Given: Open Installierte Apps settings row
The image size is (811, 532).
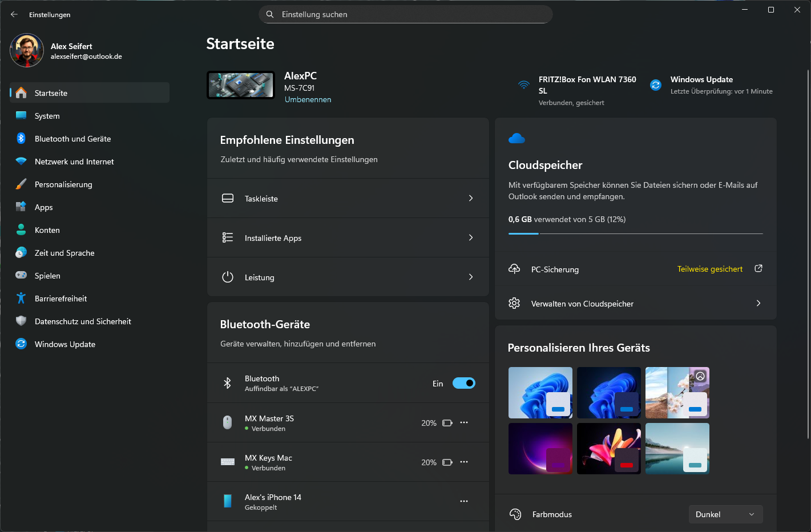Looking at the screenshot, I should 348,238.
